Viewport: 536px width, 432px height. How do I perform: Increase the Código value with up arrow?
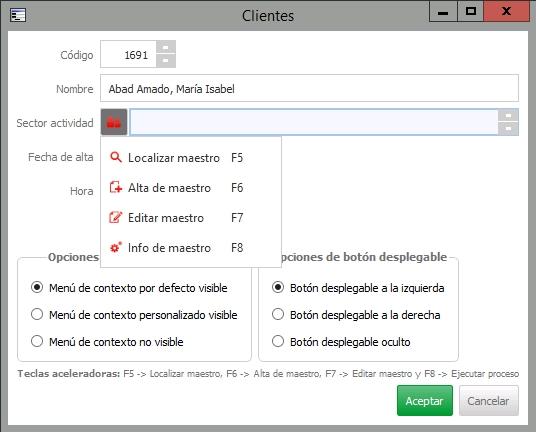pyautogui.click(x=166, y=47)
